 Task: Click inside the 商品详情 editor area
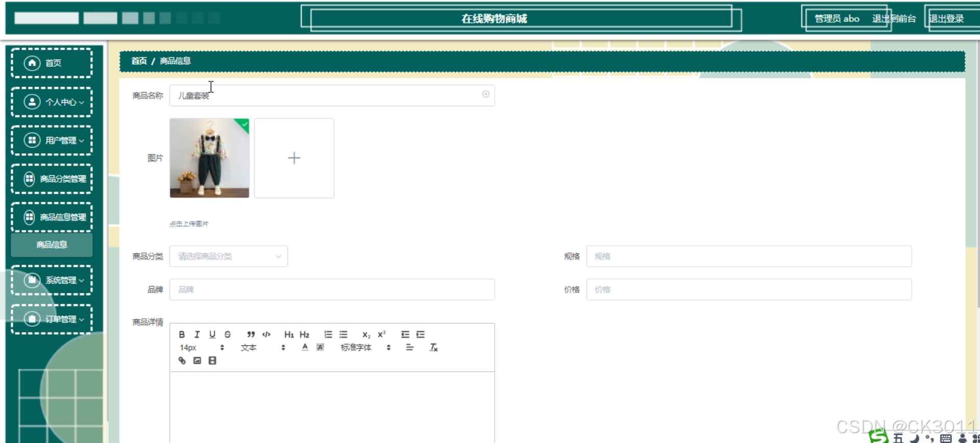pyautogui.click(x=332, y=407)
